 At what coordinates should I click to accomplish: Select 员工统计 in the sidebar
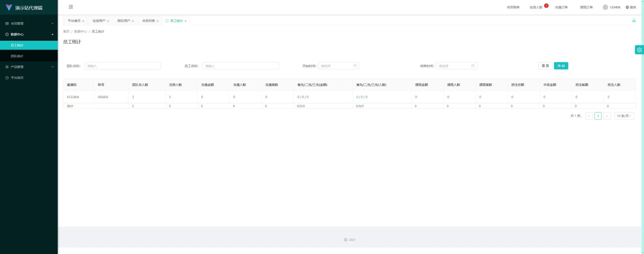click(29, 45)
